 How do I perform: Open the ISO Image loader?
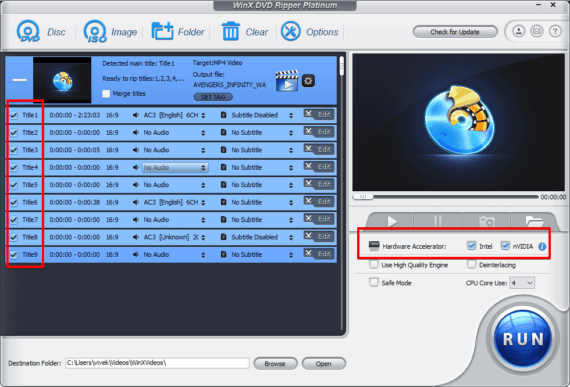95,32
